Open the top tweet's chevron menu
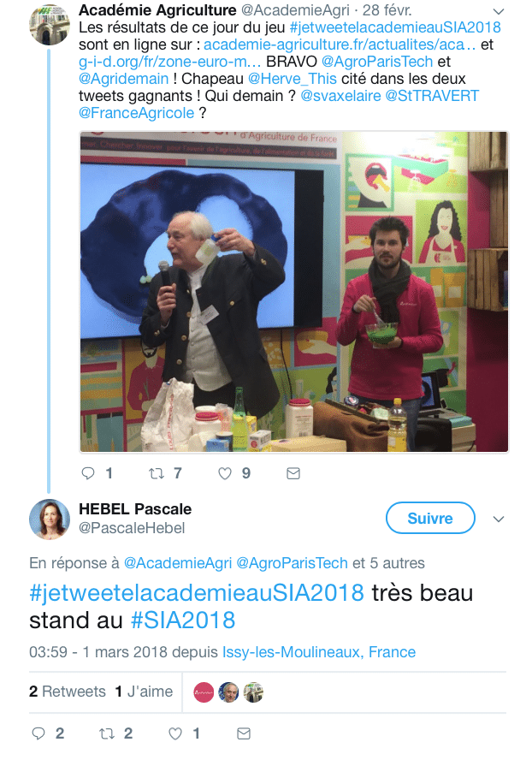532x760 pixels. [498, 10]
